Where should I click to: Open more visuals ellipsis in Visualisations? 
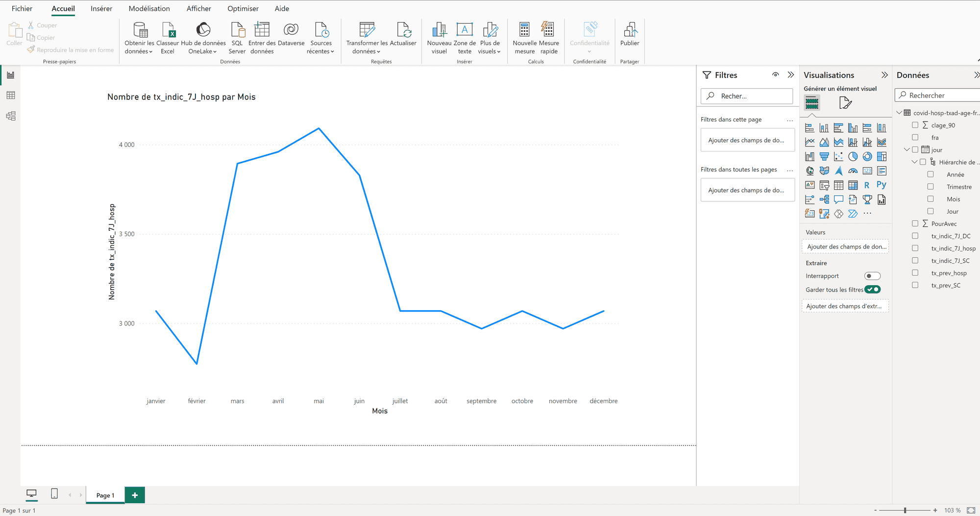[x=867, y=213]
